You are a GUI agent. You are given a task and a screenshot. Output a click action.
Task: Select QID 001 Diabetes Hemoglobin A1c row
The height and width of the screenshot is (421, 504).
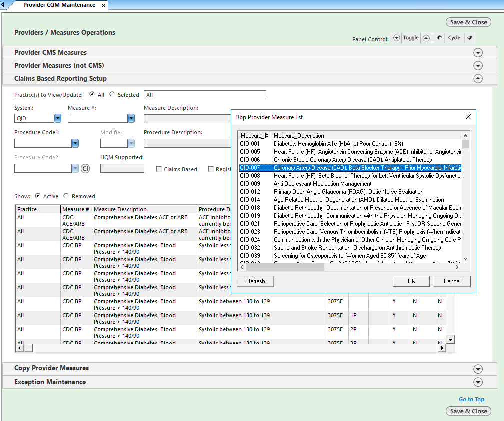(x=350, y=144)
